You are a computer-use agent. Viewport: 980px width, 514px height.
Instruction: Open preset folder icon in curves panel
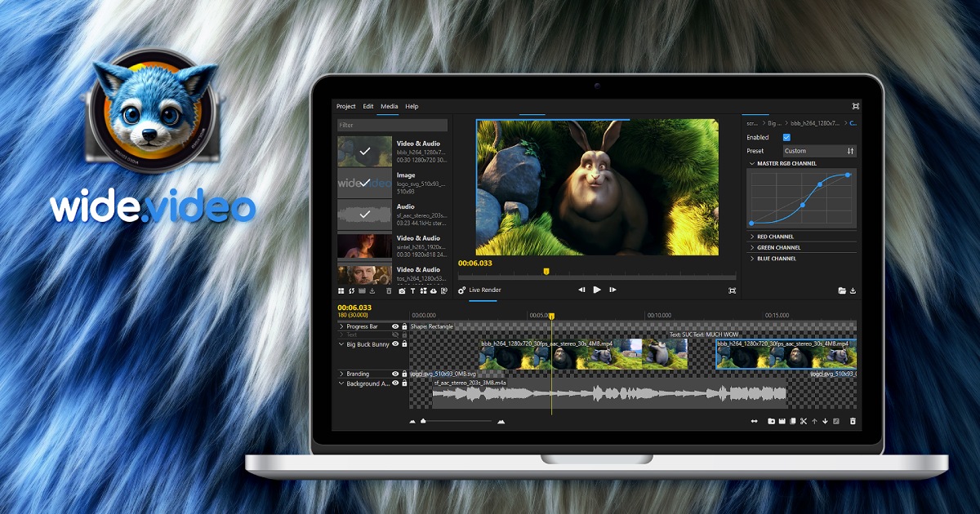pos(842,290)
